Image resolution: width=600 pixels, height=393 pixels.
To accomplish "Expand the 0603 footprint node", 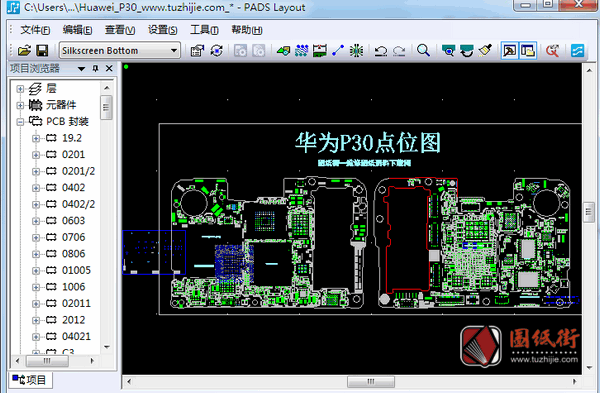I will [36, 221].
